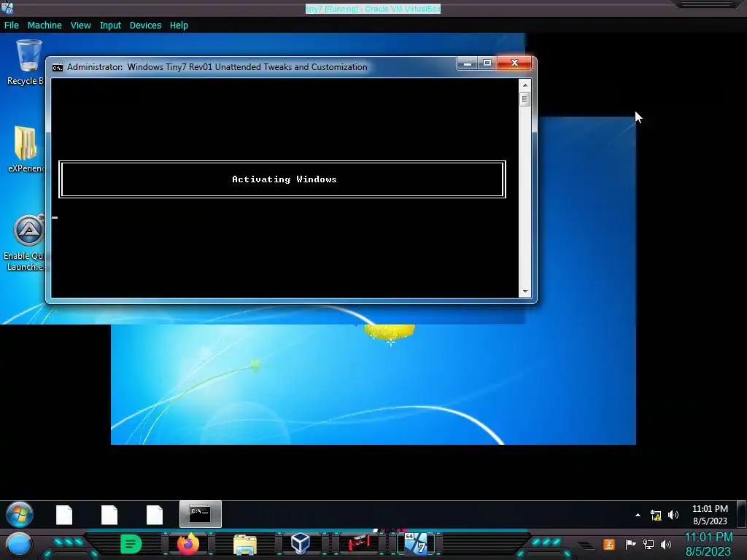
Task: Open the guest Windows 7 Start orb
Action: coord(20,514)
